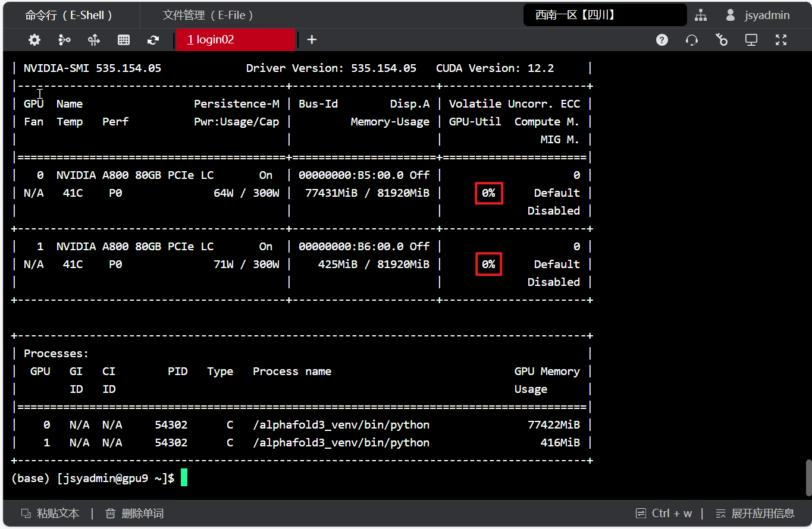Click the monitor display icon

pos(751,40)
